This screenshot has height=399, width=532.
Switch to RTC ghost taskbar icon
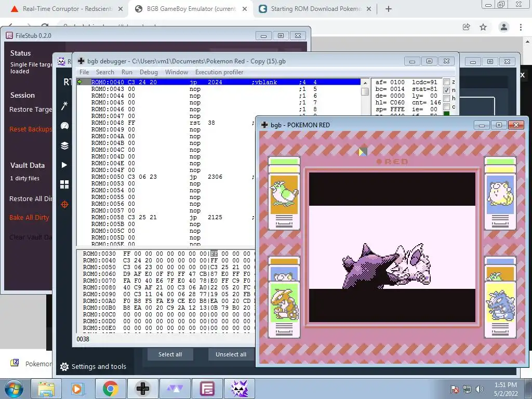[x=239, y=389]
